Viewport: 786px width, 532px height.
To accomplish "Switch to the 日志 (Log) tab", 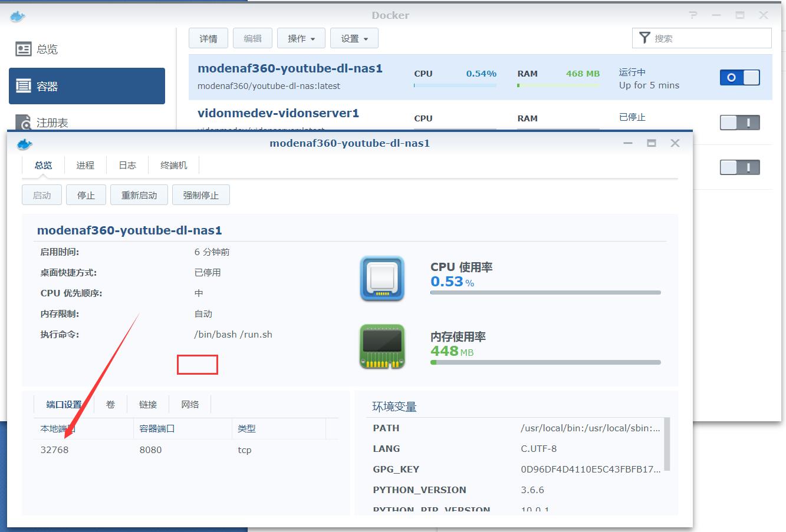I will [127, 165].
